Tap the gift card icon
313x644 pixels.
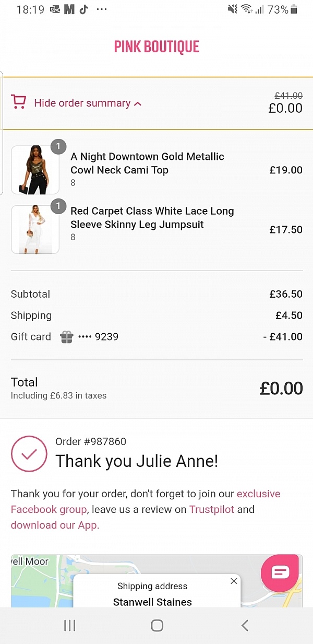click(67, 337)
